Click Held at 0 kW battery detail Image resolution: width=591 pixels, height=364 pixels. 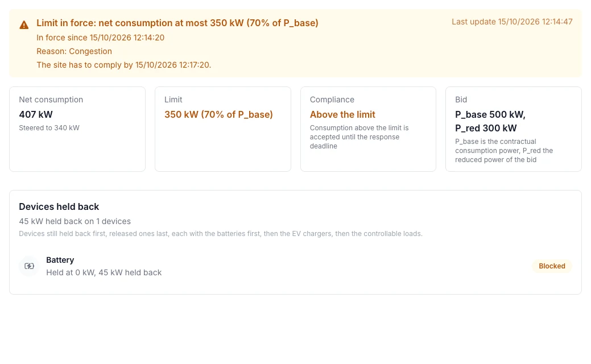104,272
